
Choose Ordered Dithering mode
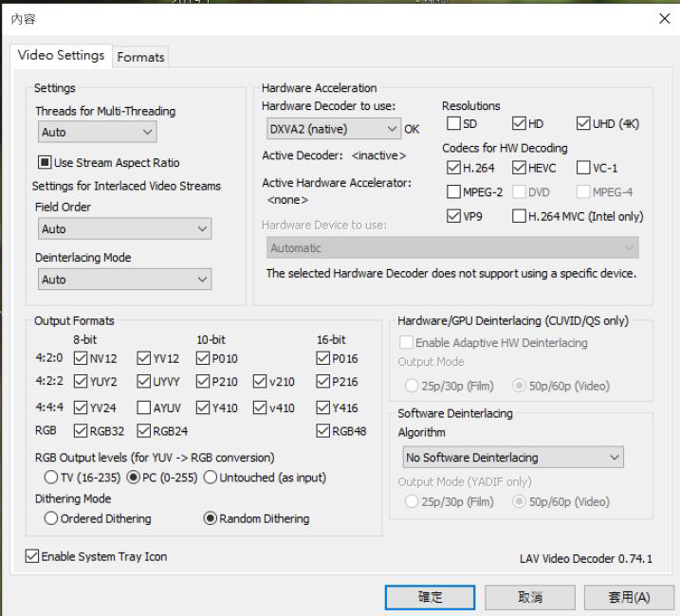point(51,518)
